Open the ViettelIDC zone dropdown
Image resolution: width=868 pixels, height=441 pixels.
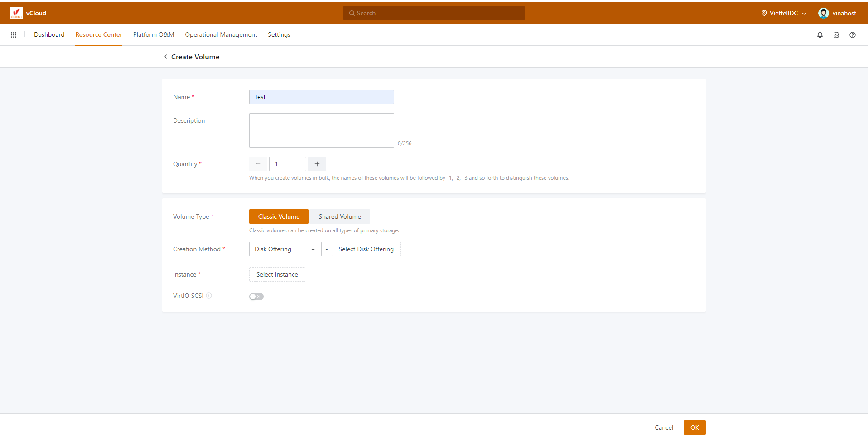tap(784, 13)
